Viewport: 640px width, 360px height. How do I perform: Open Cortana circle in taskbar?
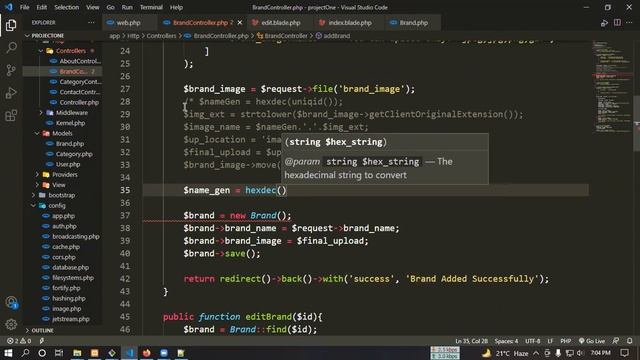click(x=42, y=353)
